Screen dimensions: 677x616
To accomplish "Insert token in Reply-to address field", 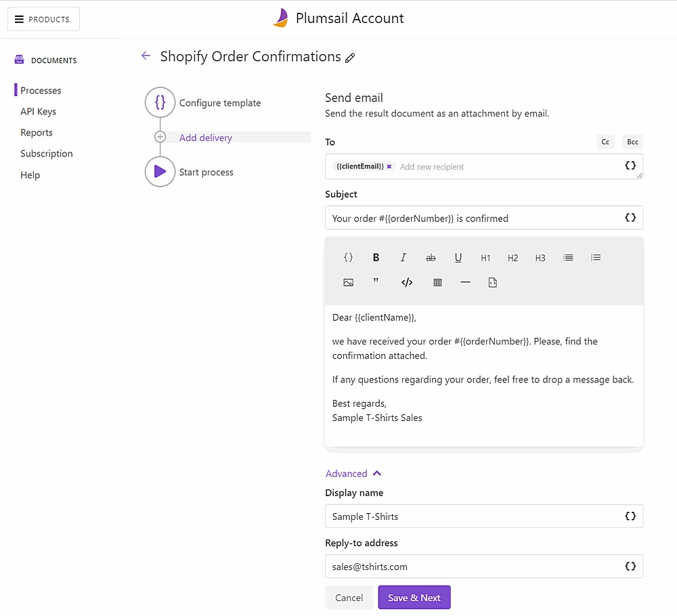I will 630,566.
